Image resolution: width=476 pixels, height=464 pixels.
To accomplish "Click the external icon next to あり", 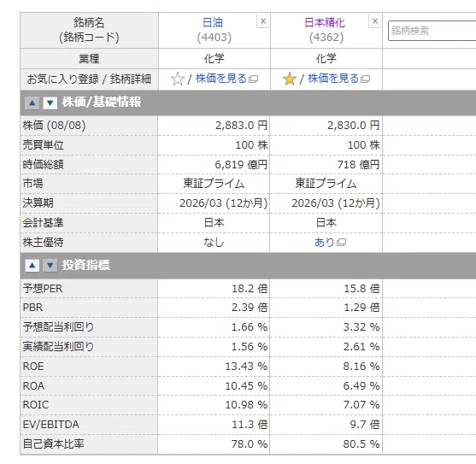I will [341, 243].
